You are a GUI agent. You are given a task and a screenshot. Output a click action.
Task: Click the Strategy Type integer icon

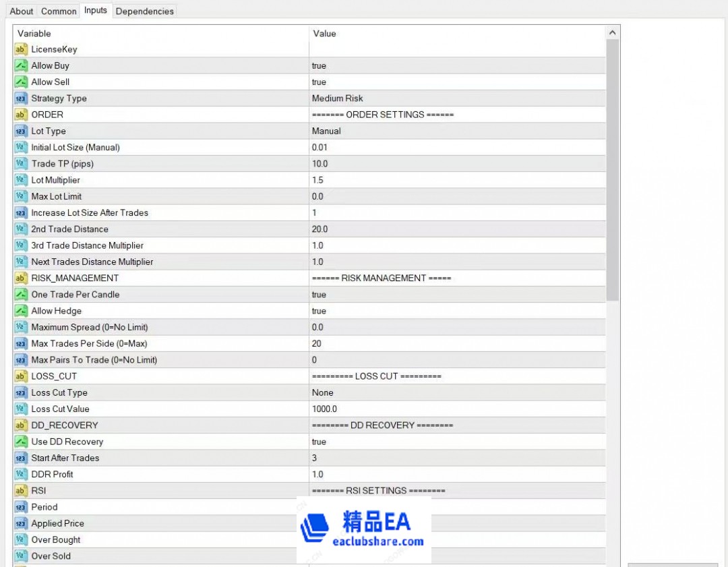pyautogui.click(x=21, y=98)
